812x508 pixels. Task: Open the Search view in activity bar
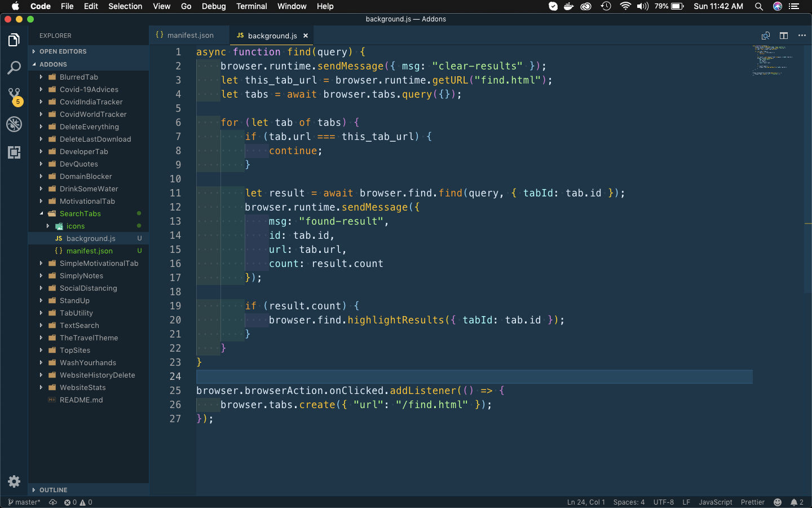coord(14,68)
